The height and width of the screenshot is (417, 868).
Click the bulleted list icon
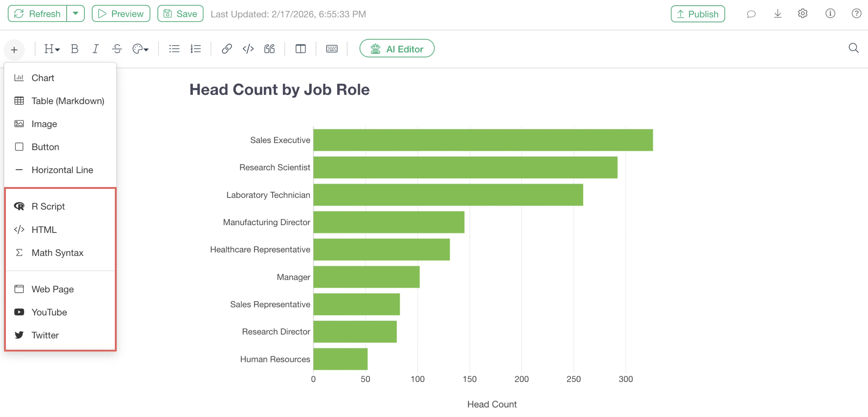pyautogui.click(x=174, y=49)
